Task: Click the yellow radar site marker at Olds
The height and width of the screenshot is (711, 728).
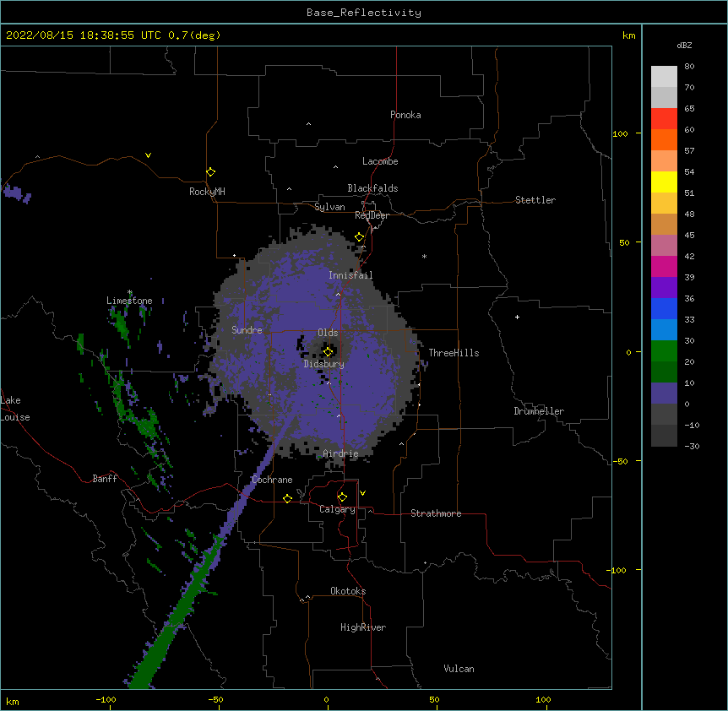Action: click(328, 352)
